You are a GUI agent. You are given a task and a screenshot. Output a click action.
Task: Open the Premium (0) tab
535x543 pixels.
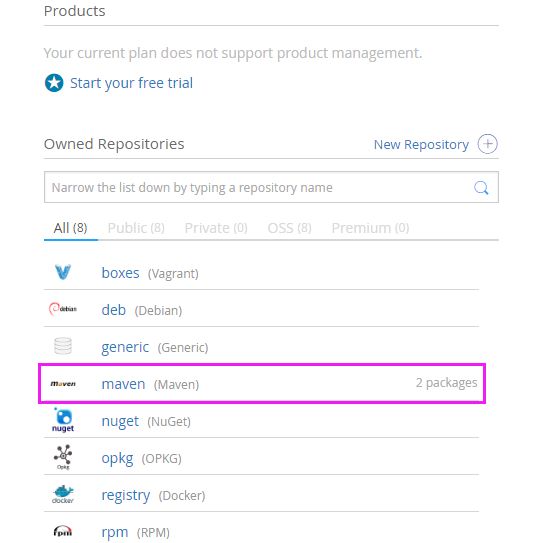(x=371, y=228)
